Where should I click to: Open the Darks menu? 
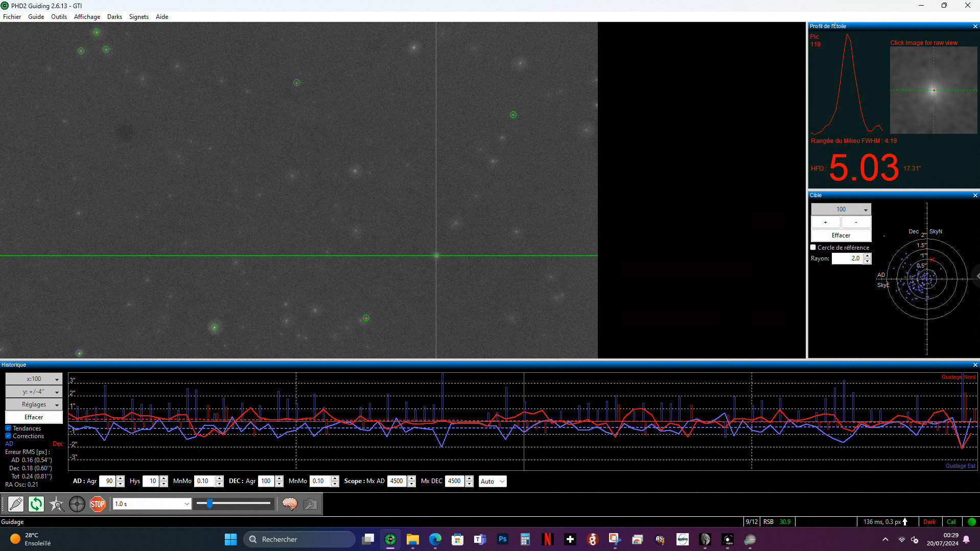(114, 17)
